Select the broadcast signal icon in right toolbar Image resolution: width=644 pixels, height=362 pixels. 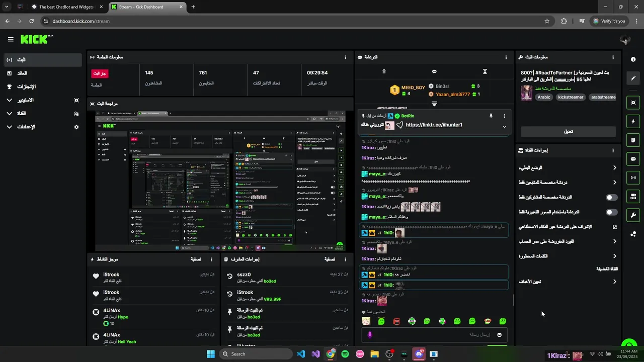[x=633, y=177]
